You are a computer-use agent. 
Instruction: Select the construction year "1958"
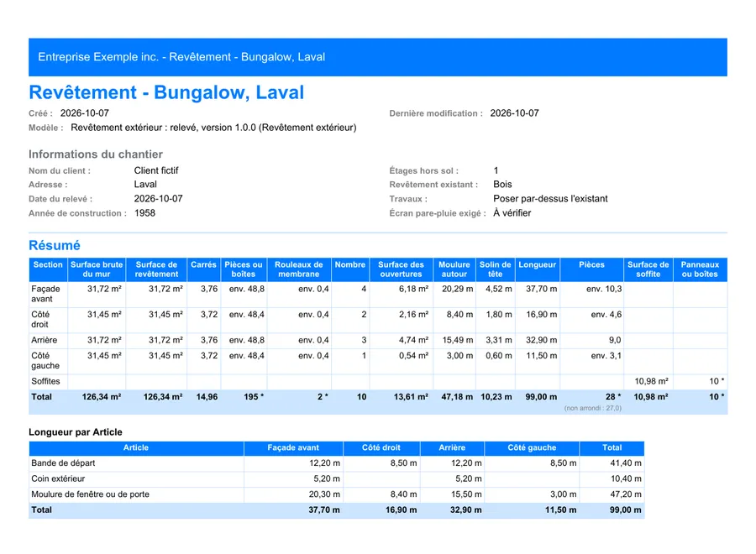pos(144,213)
